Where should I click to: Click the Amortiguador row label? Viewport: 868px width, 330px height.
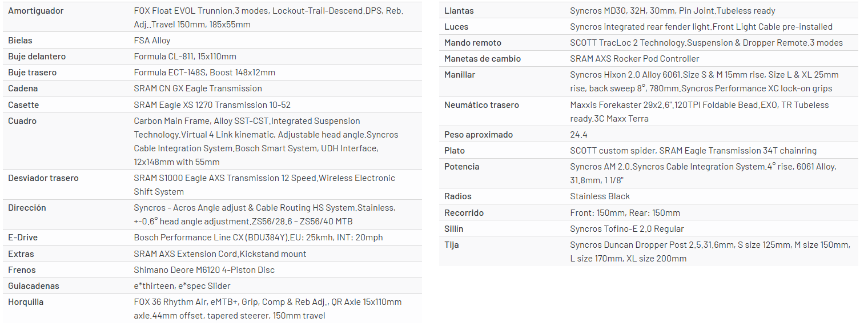click(x=36, y=11)
